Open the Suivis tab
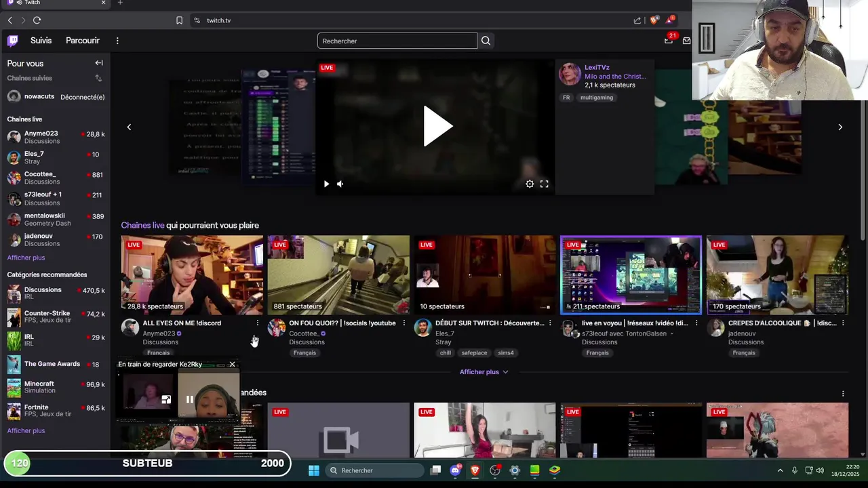868x488 pixels. click(41, 41)
